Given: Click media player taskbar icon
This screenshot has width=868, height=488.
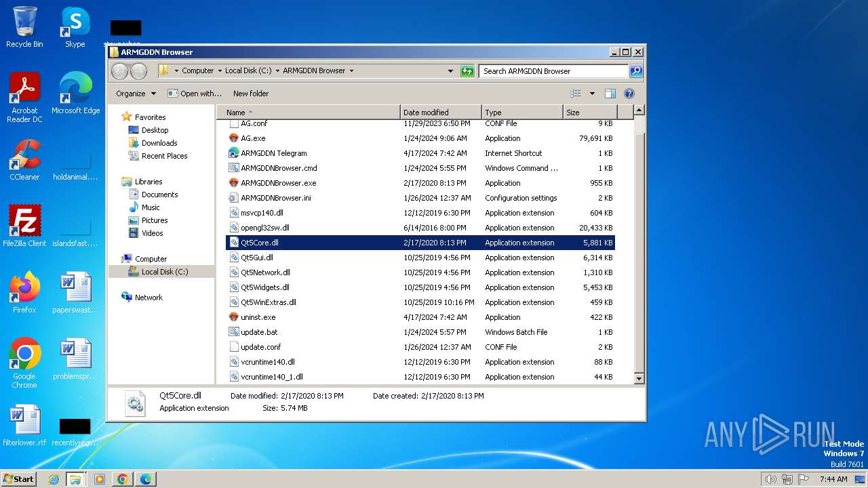Looking at the screenshot, I should [100, 479].
